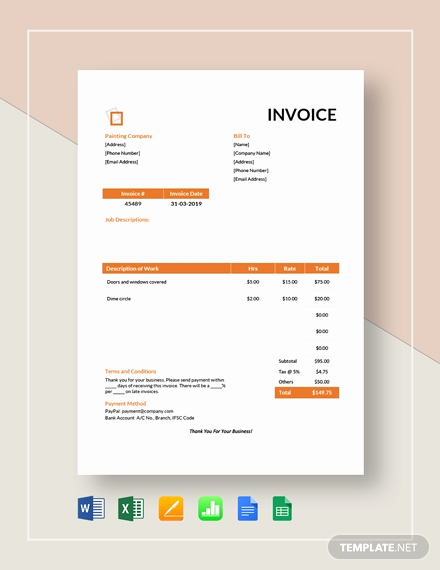Click the Google Docs format icon
This screenshot has width=440, height=570.
248,508
